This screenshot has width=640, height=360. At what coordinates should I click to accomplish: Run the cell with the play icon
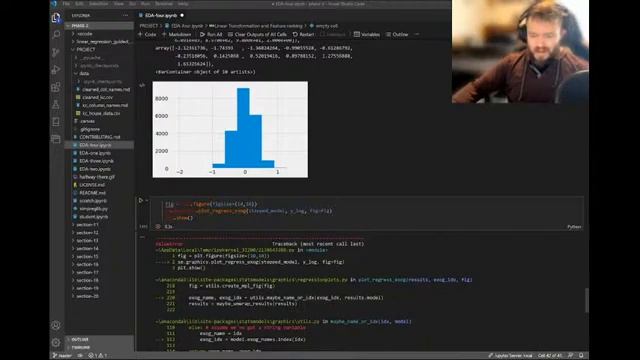(141, 200)
